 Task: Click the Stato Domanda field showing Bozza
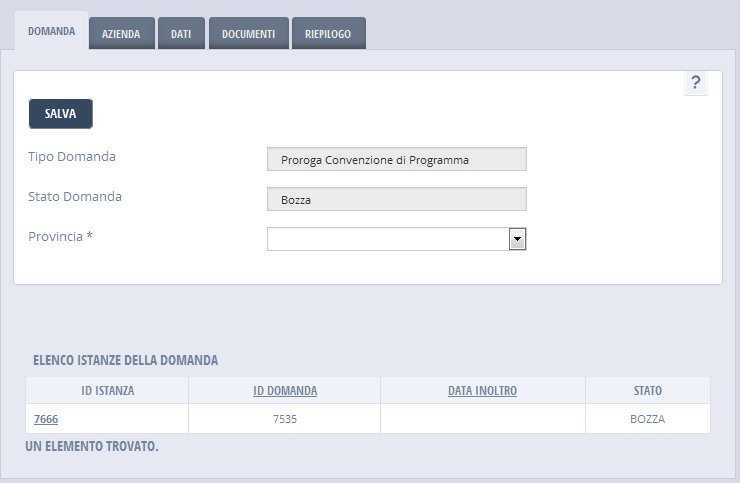(396, 200)
